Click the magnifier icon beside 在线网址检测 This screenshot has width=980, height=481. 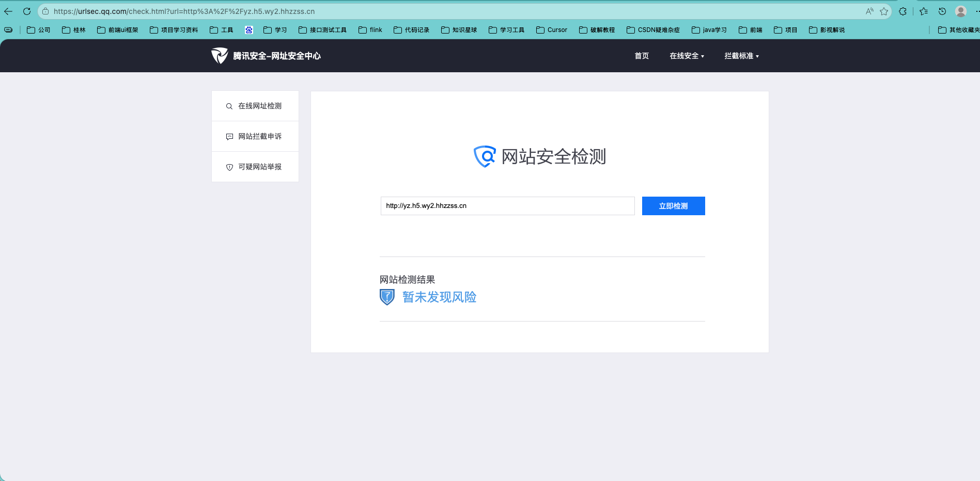229,106
